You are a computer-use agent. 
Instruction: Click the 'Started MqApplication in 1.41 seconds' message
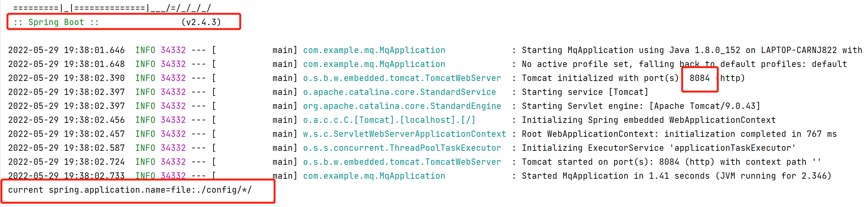pos(676,176)
